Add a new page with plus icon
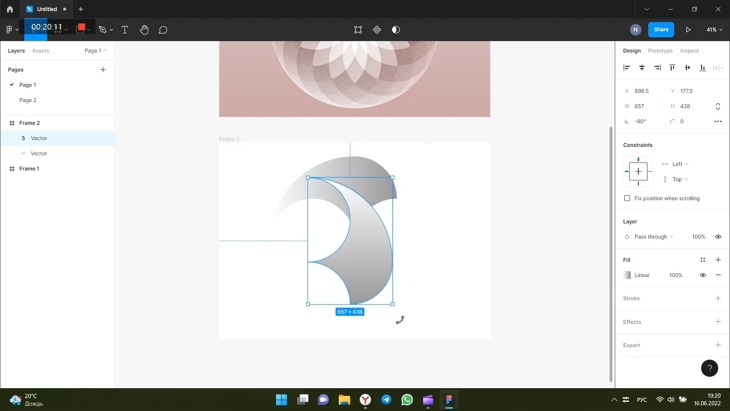The width and height of the screenshot is (730, 411). pyautogui.click(x=103, y=70)
